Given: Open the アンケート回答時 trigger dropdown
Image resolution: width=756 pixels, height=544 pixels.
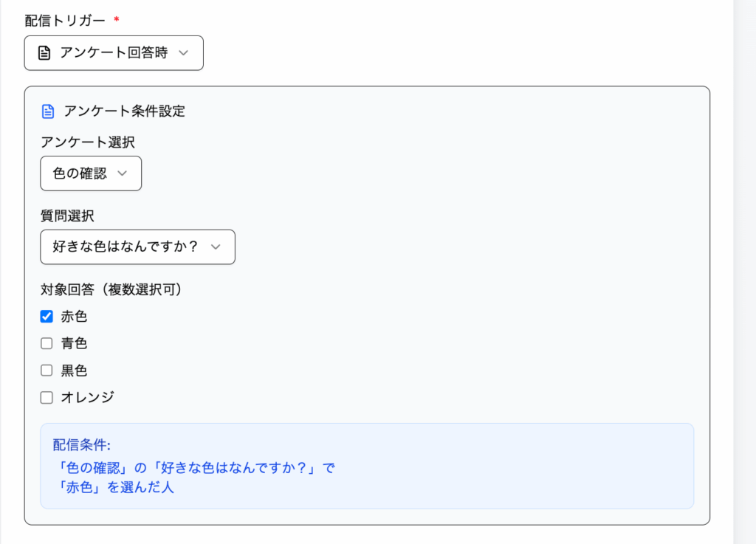Looking at the screenshot, I should click(x=114, y=53).
